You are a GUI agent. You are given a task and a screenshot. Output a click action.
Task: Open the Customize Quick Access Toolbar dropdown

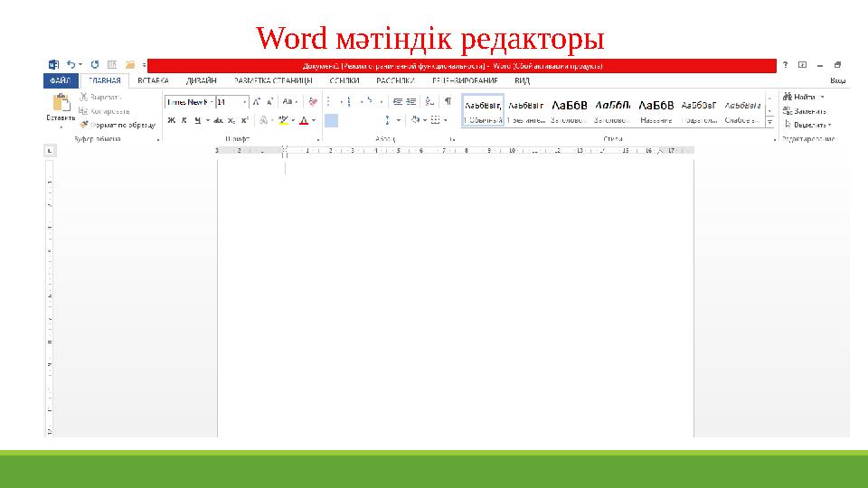[x=144, y=65]
